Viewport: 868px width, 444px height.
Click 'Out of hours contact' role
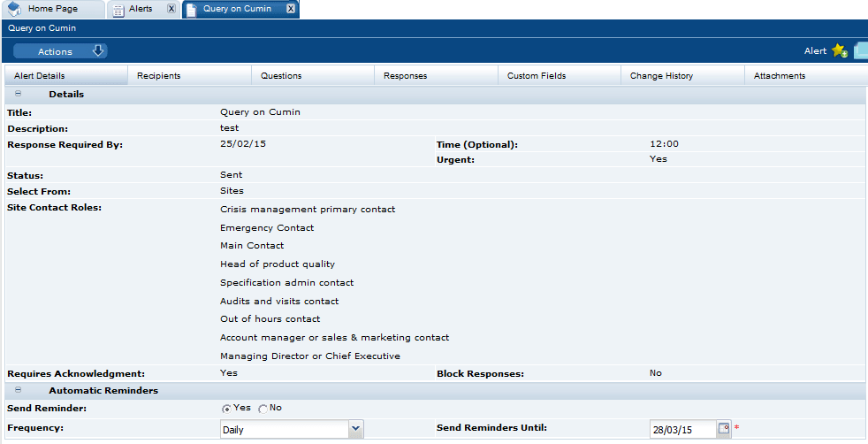[x=270, y=319]
